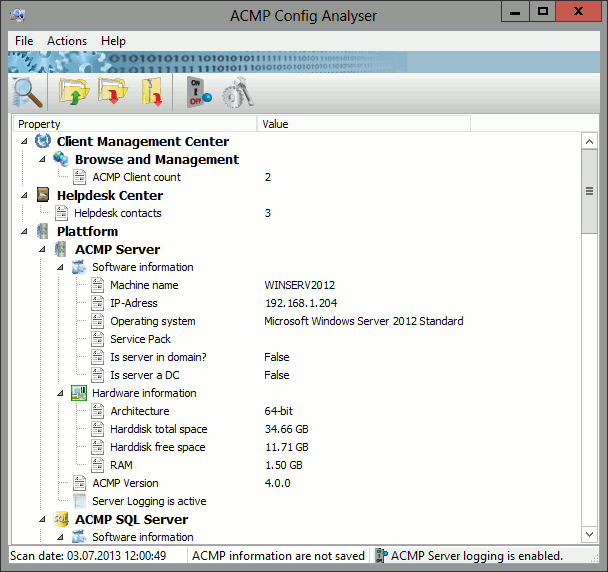Click the zipped archive export icon
The image size is (608, 572).
click(x=152, y=92)
